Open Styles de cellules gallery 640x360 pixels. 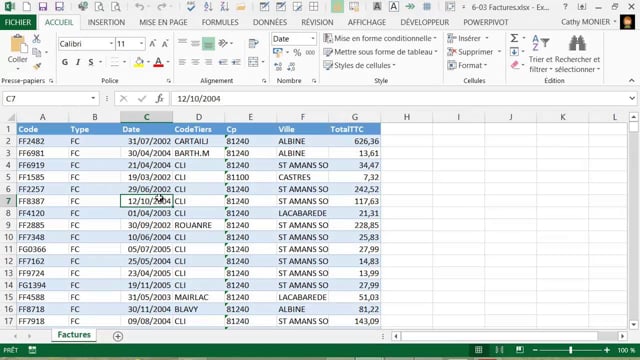[359, 65]
